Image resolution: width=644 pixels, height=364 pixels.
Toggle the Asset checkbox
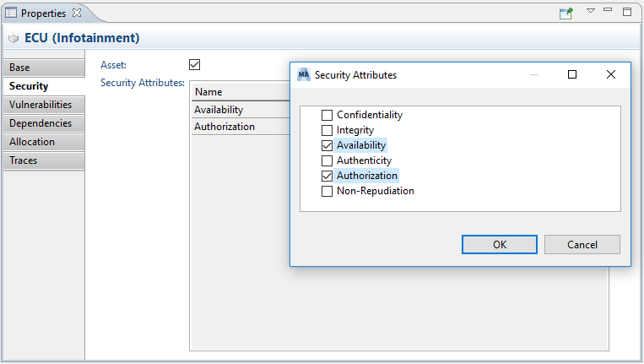(x=195, y=64)
